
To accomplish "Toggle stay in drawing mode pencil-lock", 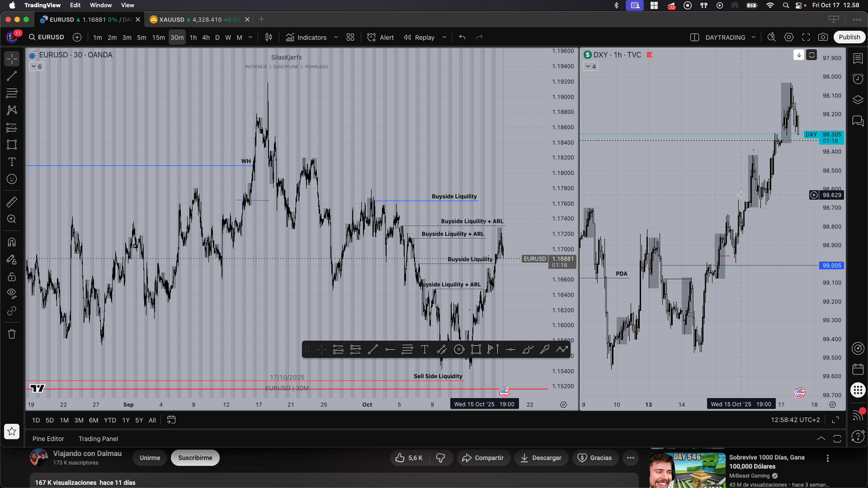I will click(x=11, y=260).
